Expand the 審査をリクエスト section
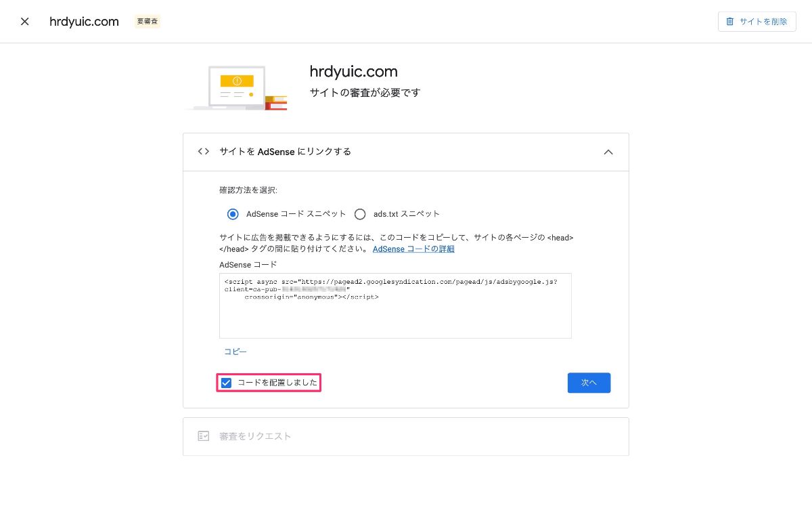 click(406, 436)
